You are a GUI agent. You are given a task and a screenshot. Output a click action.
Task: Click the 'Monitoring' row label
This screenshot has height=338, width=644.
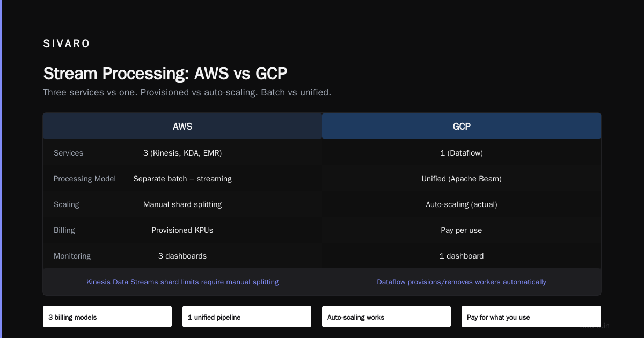pyautogui.click(x=72, y=256)
